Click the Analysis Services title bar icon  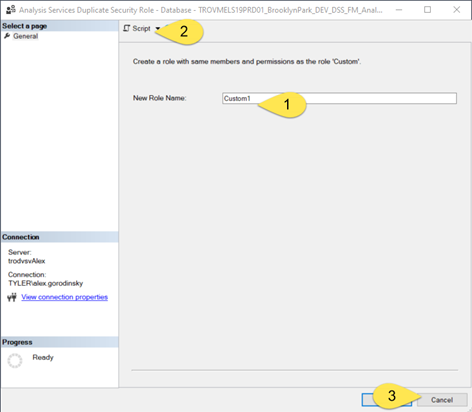[10, 10]
